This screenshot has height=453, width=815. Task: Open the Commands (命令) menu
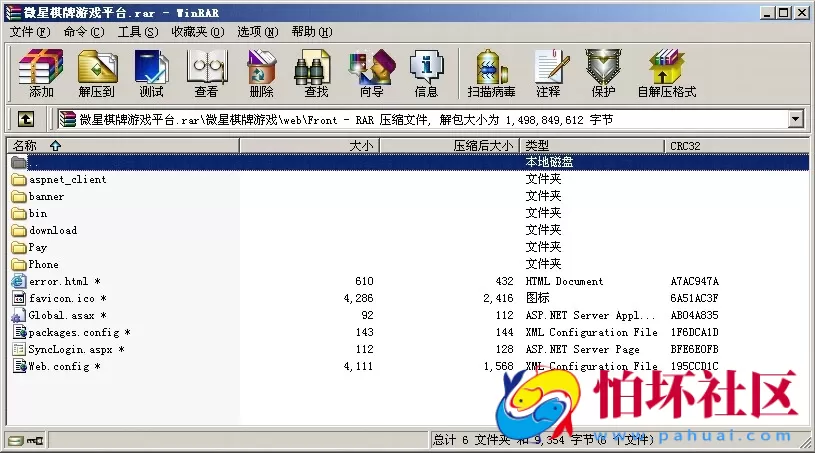(x=84, y=32)
